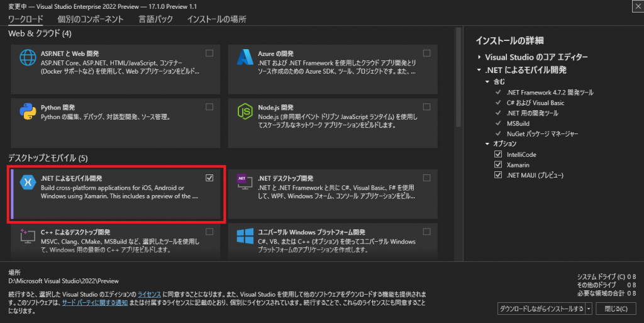Click the Web & クラウド (4) heading
The width and height of the screenshot is (644, 323).
click(x=40, y=34)
